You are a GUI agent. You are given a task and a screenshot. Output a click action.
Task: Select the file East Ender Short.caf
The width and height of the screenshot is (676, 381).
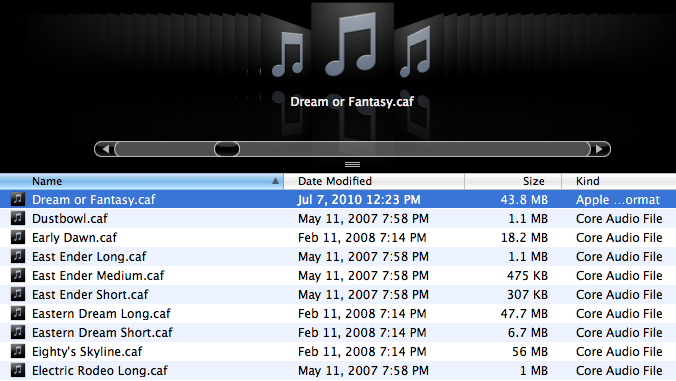pos(90,294)
